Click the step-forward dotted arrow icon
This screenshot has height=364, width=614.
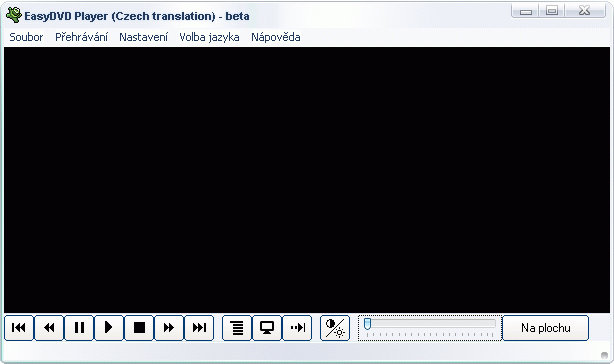pos(297,328)
